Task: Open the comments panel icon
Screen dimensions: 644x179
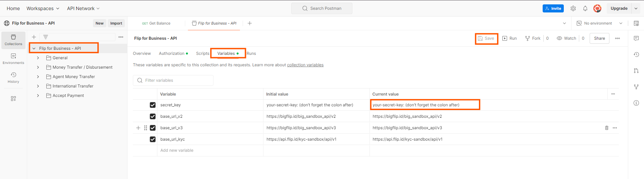Action: click(636, 38)
